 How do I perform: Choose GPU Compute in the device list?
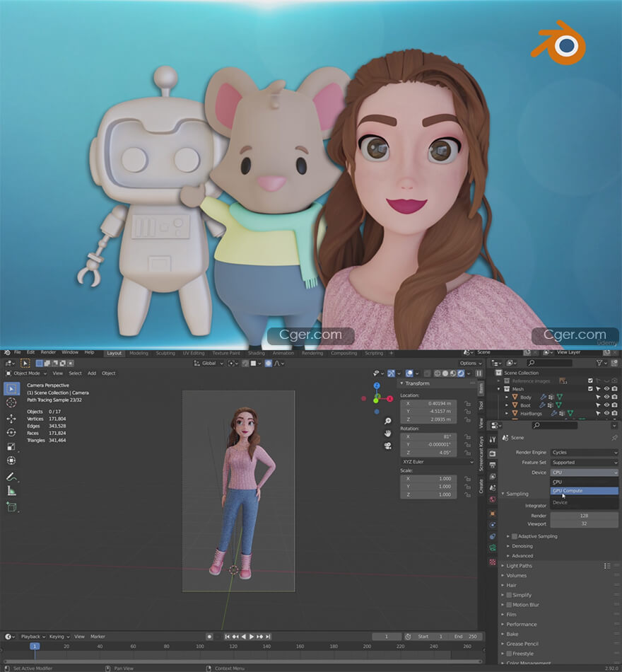coord(585,491)
